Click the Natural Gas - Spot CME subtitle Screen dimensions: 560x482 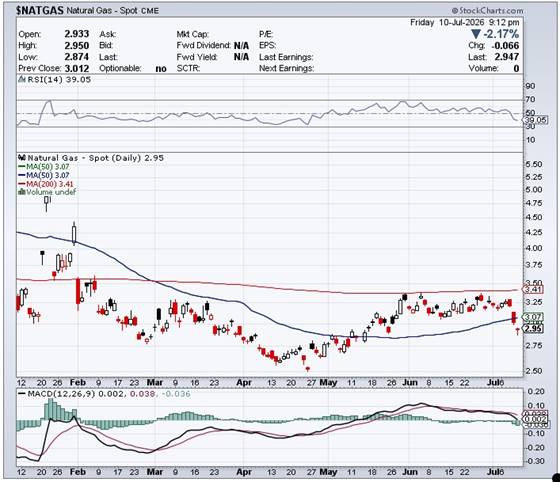(x=112, y=11)
